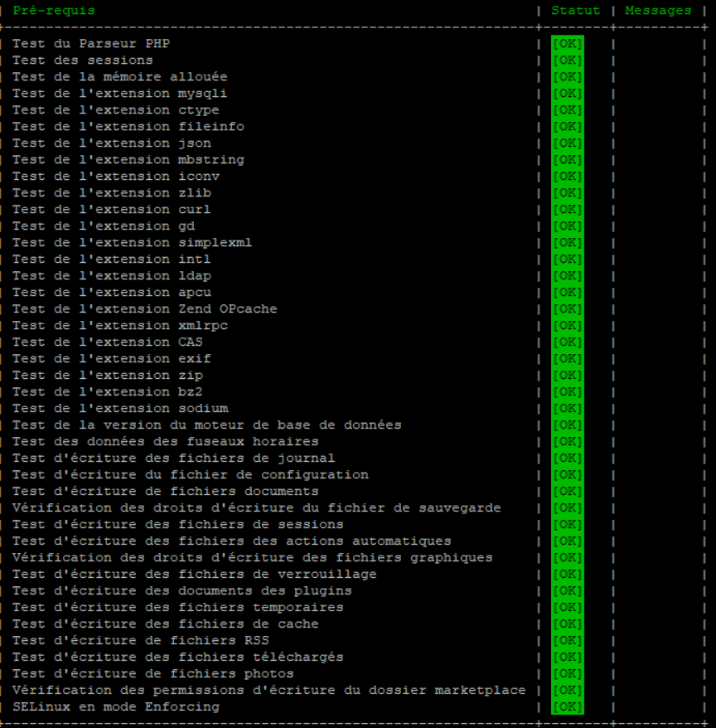Select the text 'Test de l'extension sodium'

click(119, 409)
